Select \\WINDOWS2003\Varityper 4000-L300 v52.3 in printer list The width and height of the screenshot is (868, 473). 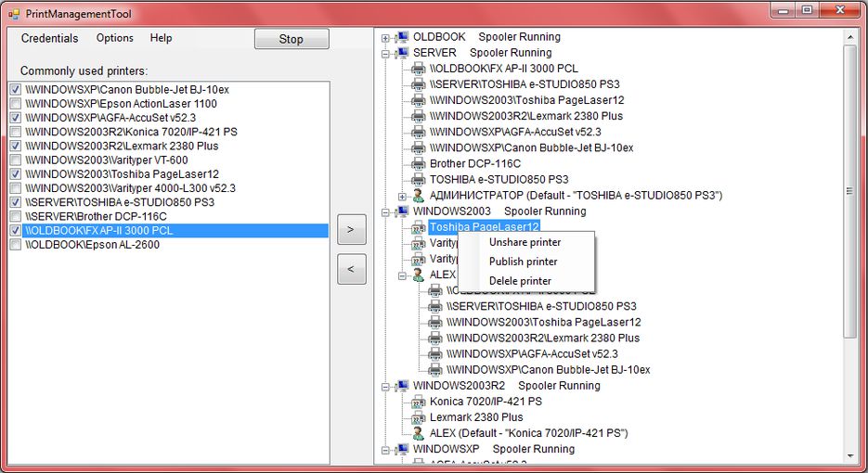[x=130, y=188]
